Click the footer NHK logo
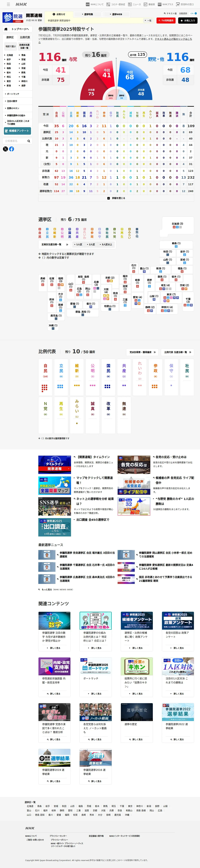This screenshot has height=868, width=200. click(x=30, y=828)
